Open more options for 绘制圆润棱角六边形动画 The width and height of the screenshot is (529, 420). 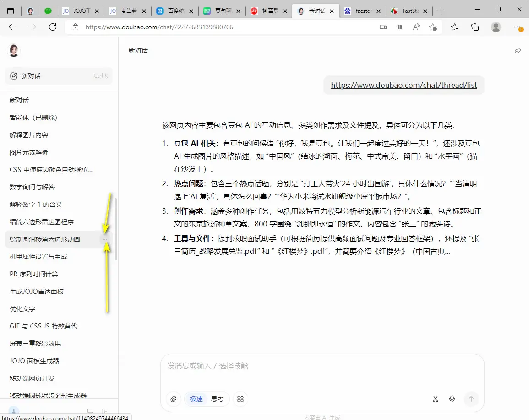(105, 239)
